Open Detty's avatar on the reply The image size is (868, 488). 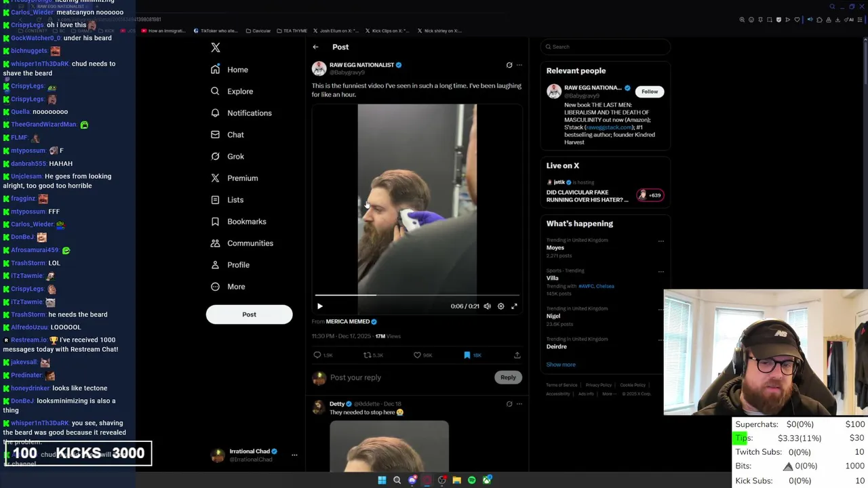tap(319, 407)
